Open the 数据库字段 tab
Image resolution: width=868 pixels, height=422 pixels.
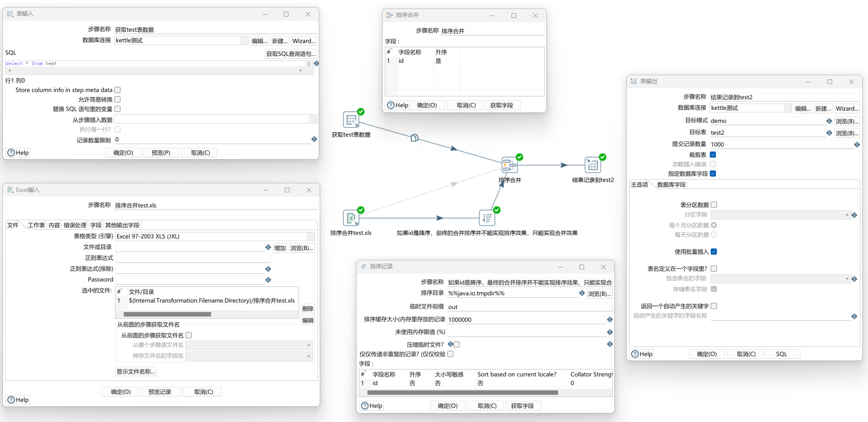pos(671,185)
